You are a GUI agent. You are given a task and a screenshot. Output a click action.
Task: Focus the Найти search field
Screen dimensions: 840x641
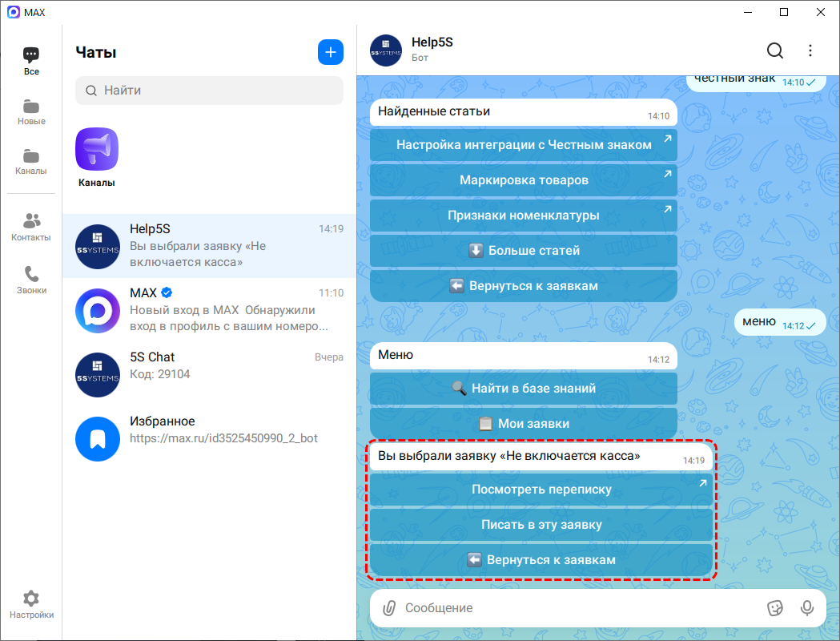pos(209,90)
